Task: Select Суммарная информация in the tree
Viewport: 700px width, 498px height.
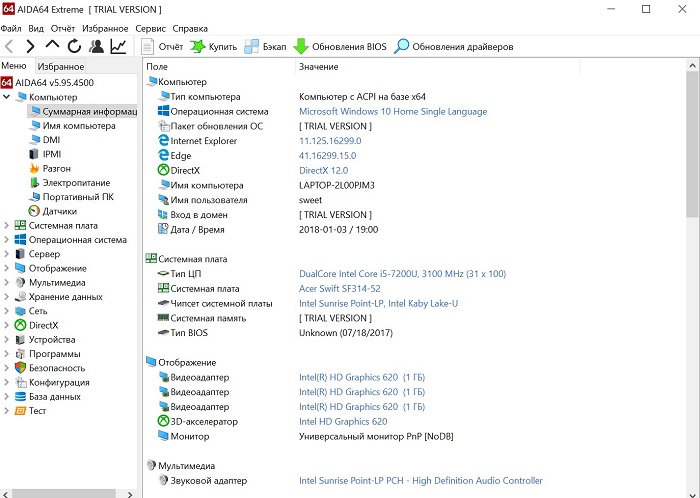Action: coord(83,111)
